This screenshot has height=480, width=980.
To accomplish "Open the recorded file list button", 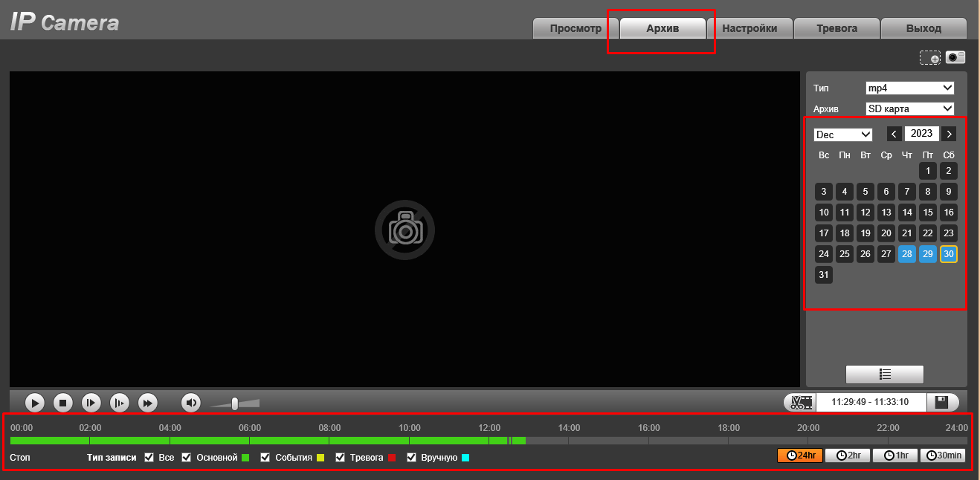I will tap(885, 374).
